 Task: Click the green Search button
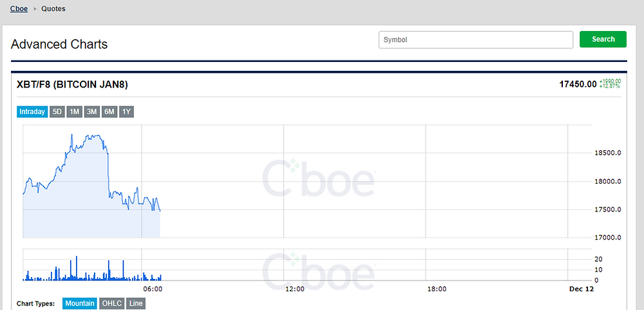coord(603,39)
